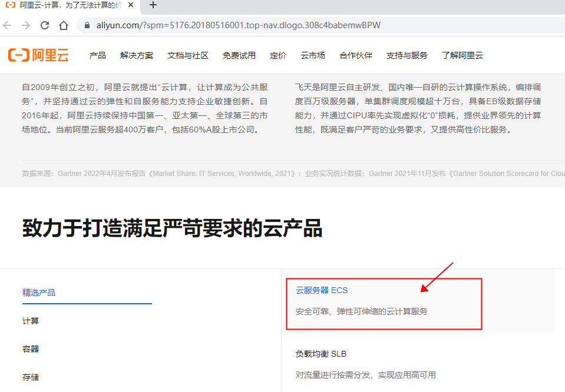Click 免费试用 in the top navigation
565x392 pixels.
point(239,55)
